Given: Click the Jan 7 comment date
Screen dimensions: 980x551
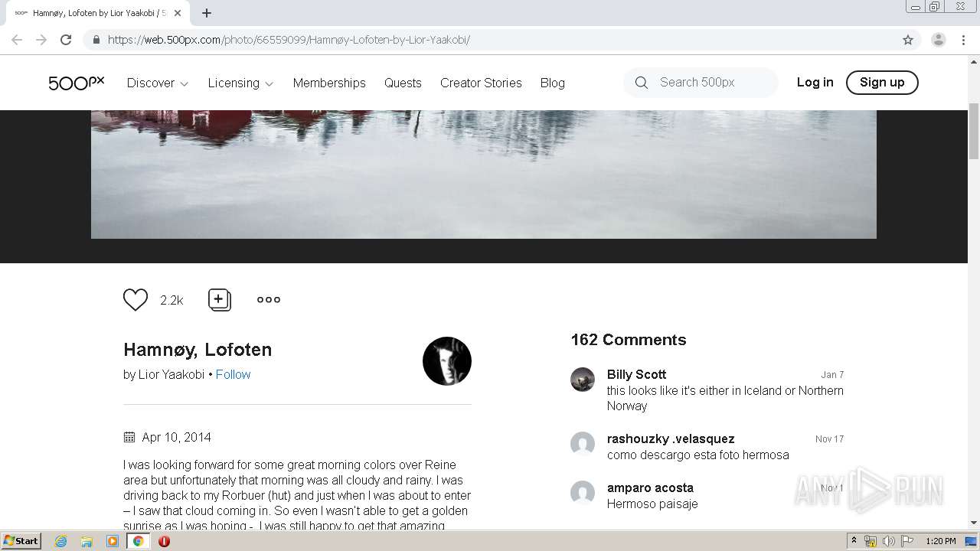Looking at the screenshot, I should tap(832, 375).
